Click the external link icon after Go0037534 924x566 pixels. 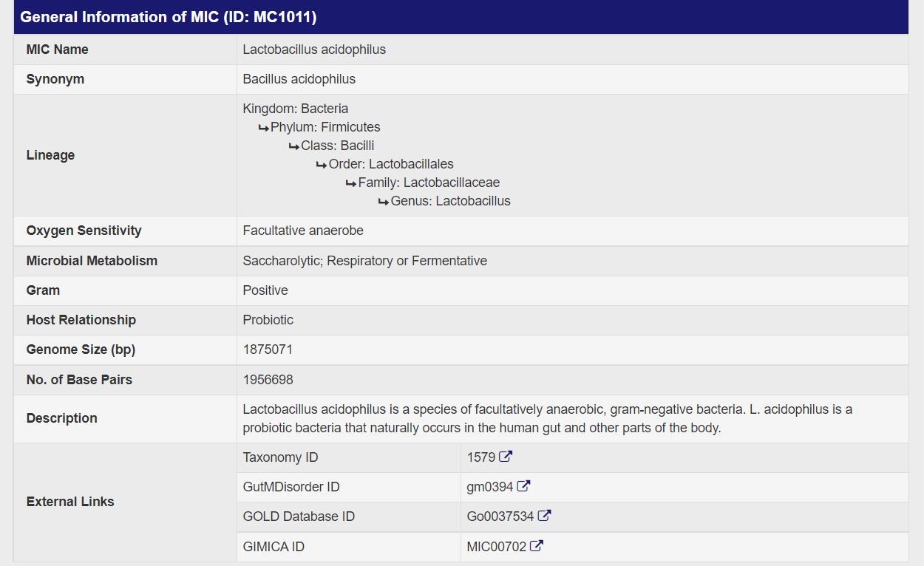click(544, 516)
